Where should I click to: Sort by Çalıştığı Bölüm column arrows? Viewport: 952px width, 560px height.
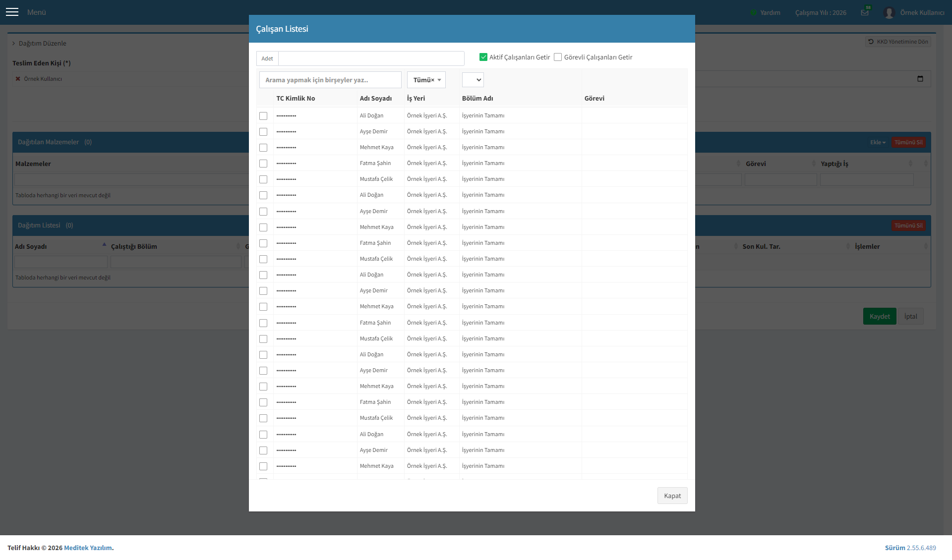coord(238,246)
